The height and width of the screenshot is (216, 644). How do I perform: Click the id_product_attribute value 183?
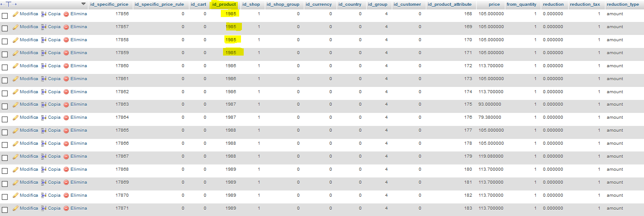[468, 208]
